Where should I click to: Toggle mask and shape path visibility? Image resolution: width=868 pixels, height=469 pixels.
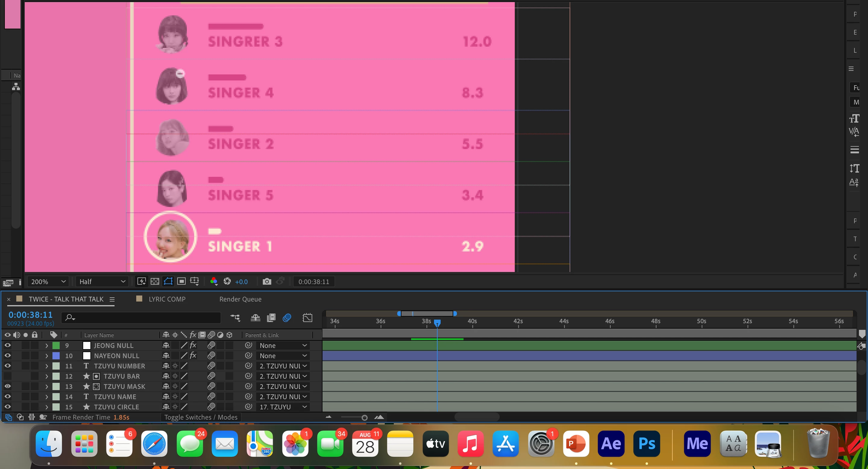[168, 281]
